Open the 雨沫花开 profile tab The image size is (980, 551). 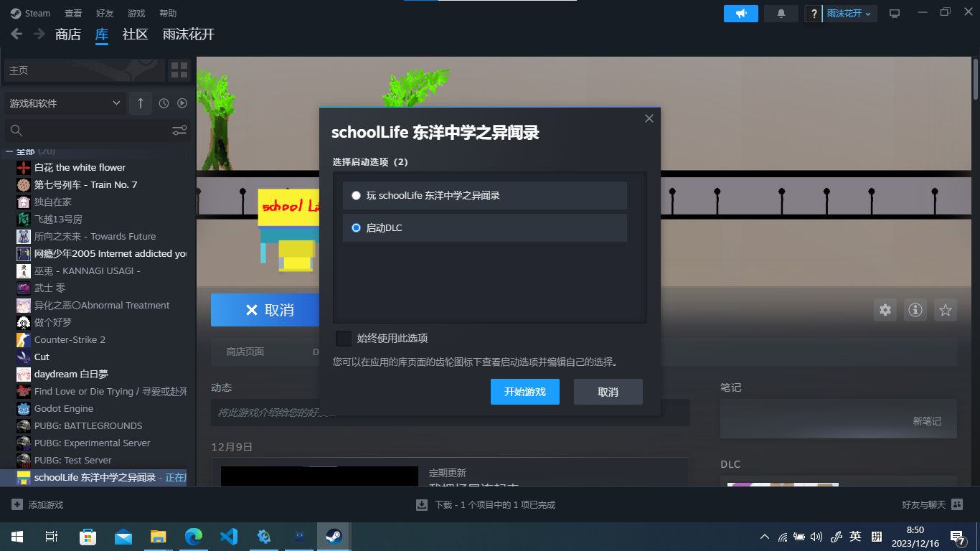click(x=189, y=34)
